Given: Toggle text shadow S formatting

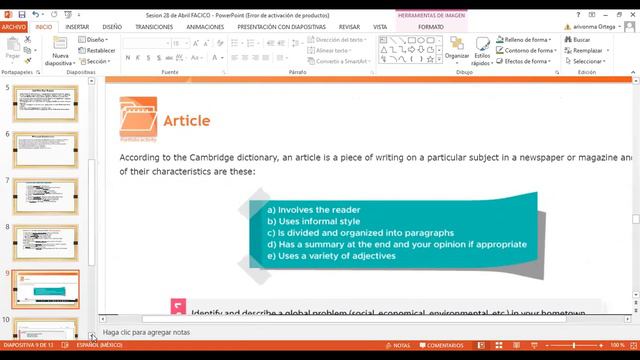Looking at the screenshot, I should [x=158, y=58].
